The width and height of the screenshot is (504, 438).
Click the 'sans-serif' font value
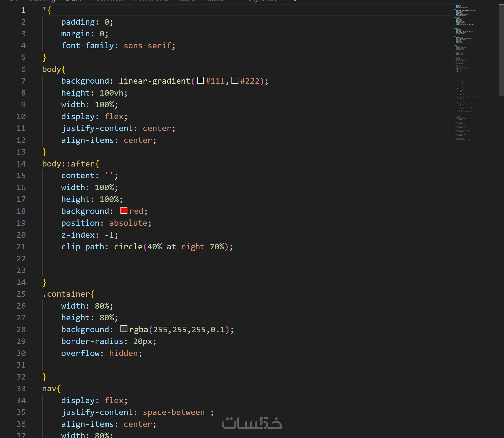148,46
